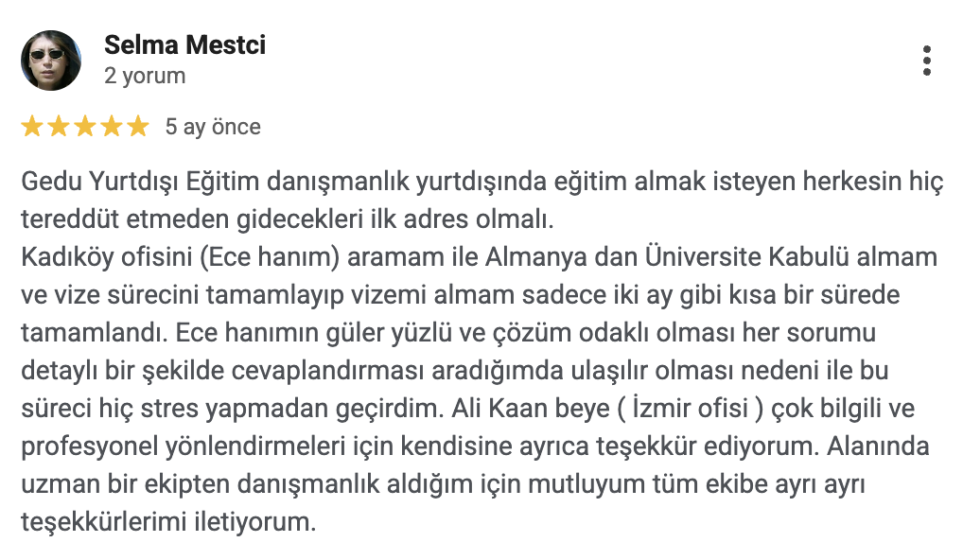Click the first rating star
Viewport: 963px width, 560px height.
click(x=32, y=127)
